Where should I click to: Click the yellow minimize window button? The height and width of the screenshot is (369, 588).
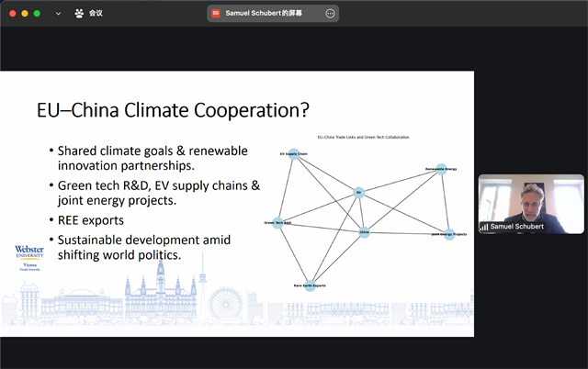[25, 14]
